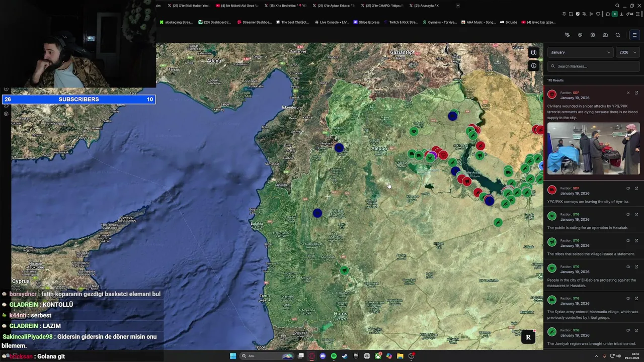Open external link of Mahmudlu village entry
644x362 pixels.
[636, 299]
